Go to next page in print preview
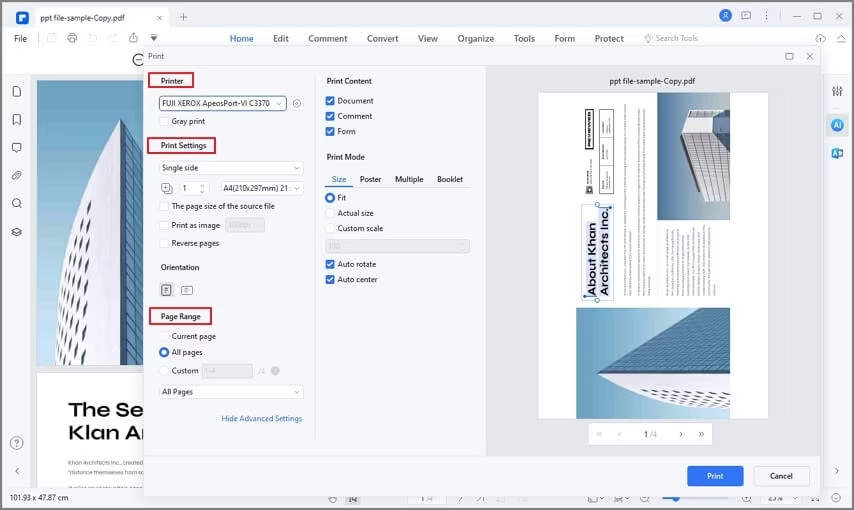The image size is (854, 510). (681, 434)
